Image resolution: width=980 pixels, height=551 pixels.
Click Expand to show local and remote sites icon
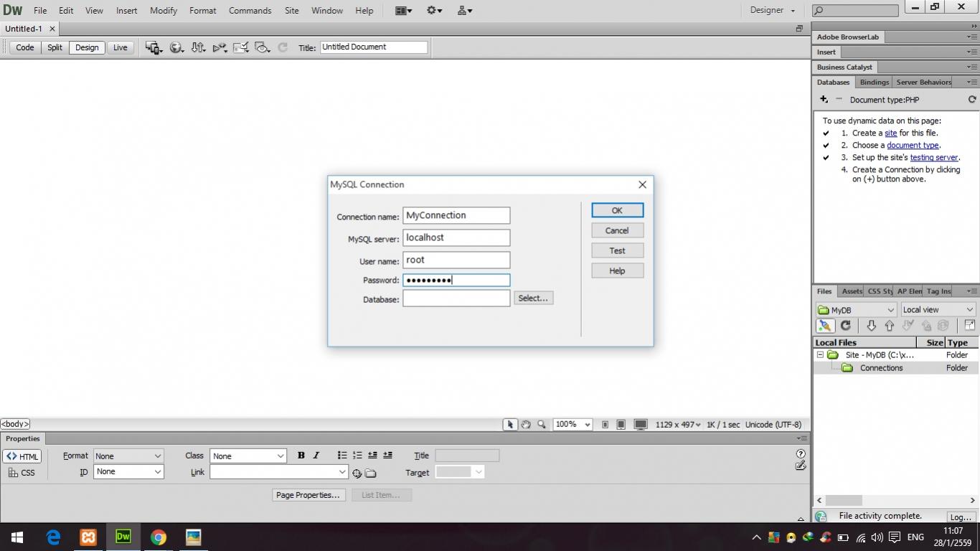(x=969, y=326)
